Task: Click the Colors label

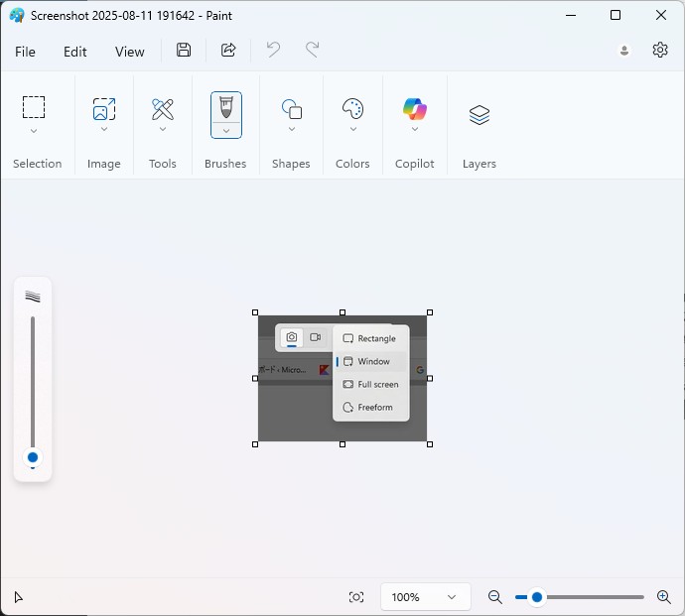Action: pyautogui.click(x=352, y=164)
